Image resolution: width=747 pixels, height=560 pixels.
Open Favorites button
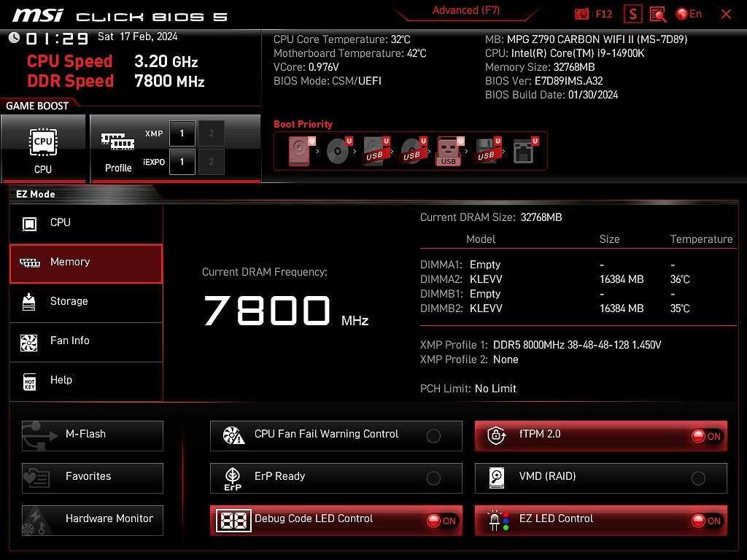(x=93, y=478)
